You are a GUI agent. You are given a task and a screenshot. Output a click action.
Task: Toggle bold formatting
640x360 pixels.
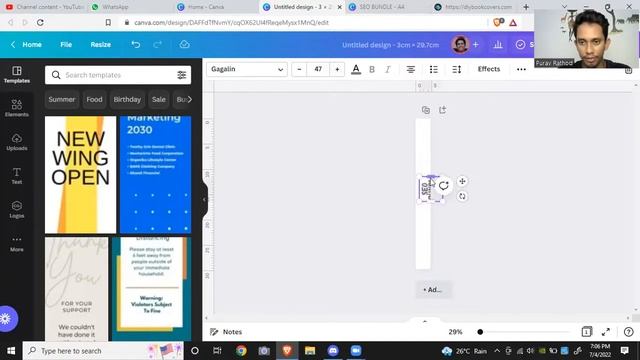click(x=372, y=69)
